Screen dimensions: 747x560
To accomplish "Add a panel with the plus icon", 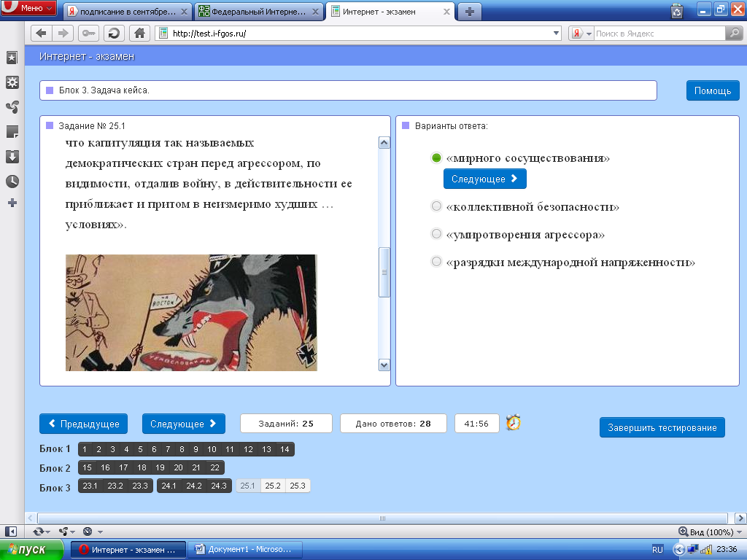I will click(x=12, y=203).
